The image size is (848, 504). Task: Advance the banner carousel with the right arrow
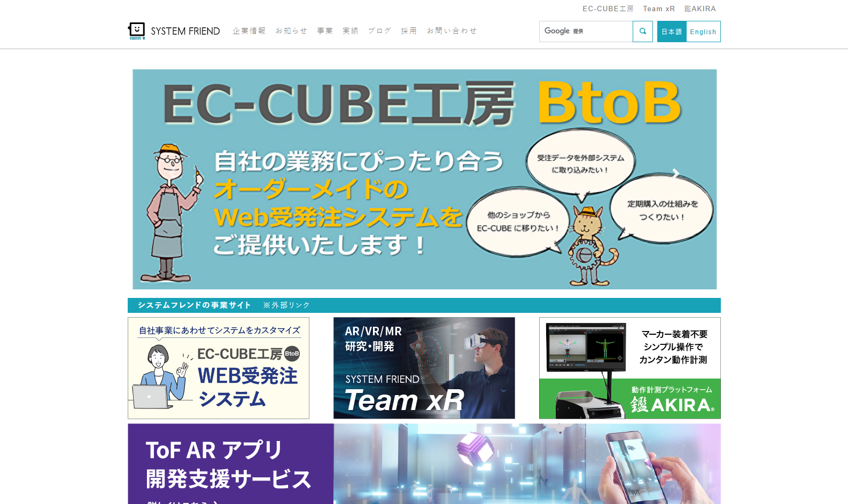coord(675,174)
